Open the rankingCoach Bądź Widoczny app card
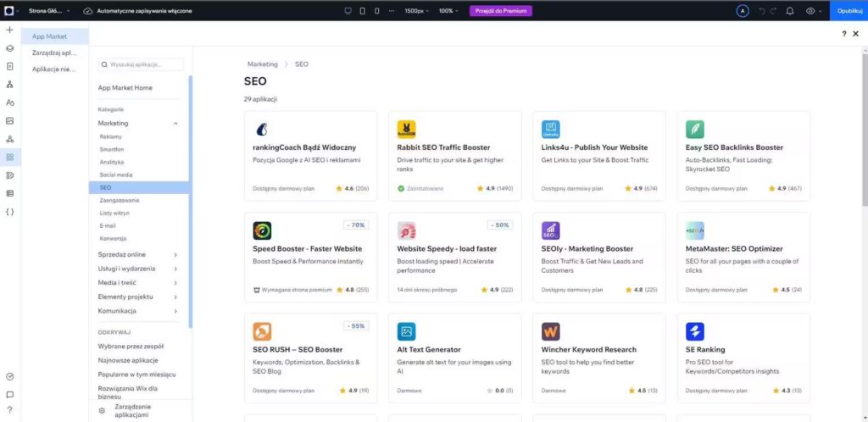The image size is (868, 422). pos(310,156)
